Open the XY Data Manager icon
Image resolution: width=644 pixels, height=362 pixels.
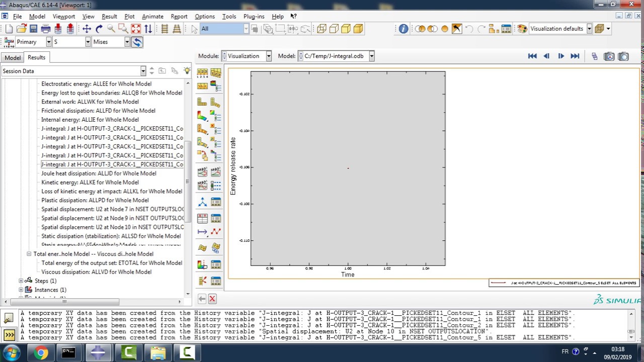click(x=216, y=218)
